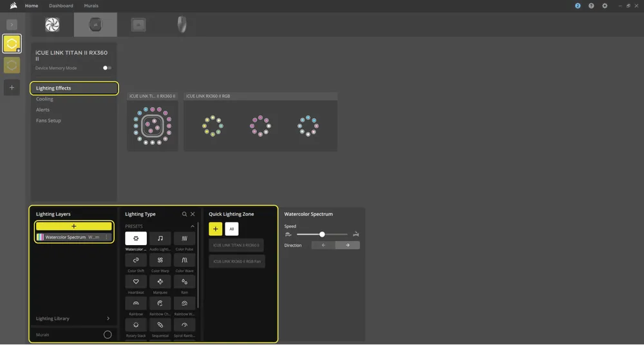Select the last fan LED ring preview

pos(308,126)
